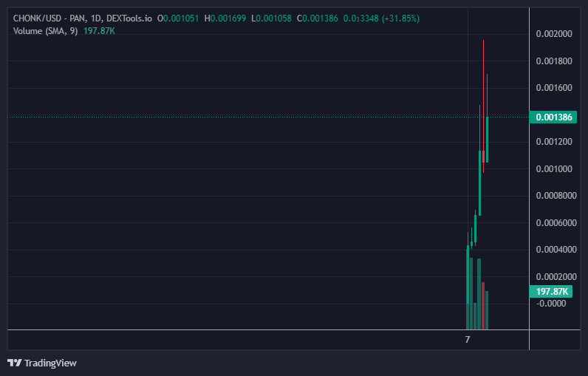The image size is (588, 376).
Task: Click the 0.0004000 price axis label
Action: [556, 249]
